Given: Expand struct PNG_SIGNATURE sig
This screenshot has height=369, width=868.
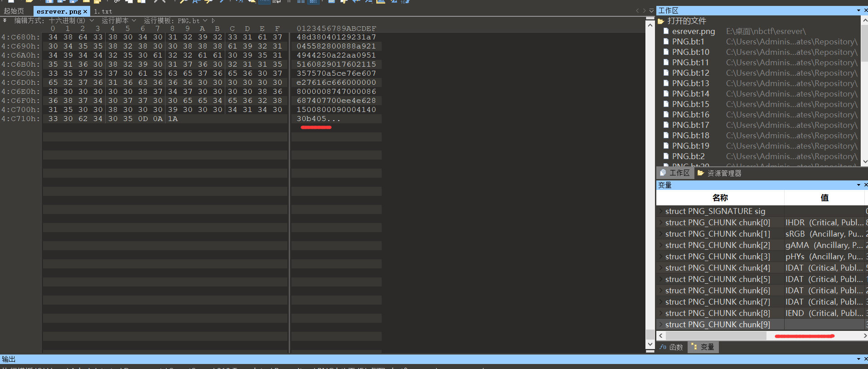Looking at the screenshot, I should click(661, 211).
